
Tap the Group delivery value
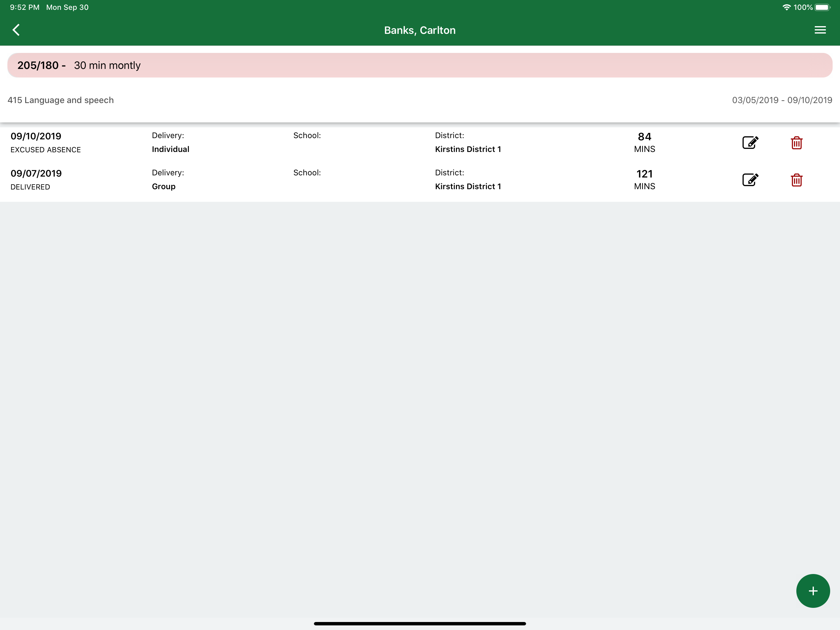tap(164, 186)
